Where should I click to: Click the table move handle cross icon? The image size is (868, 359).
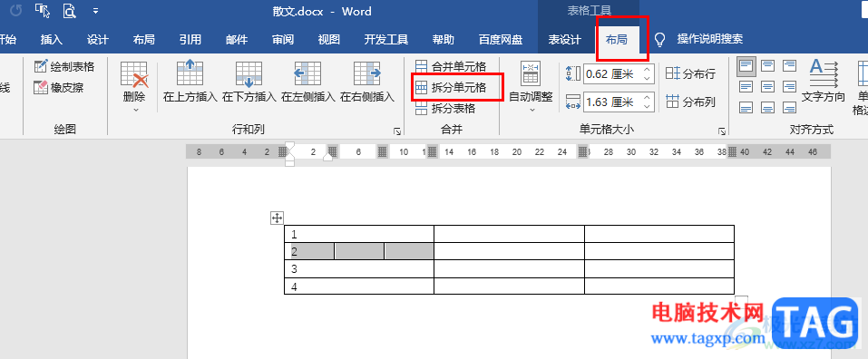277,218
